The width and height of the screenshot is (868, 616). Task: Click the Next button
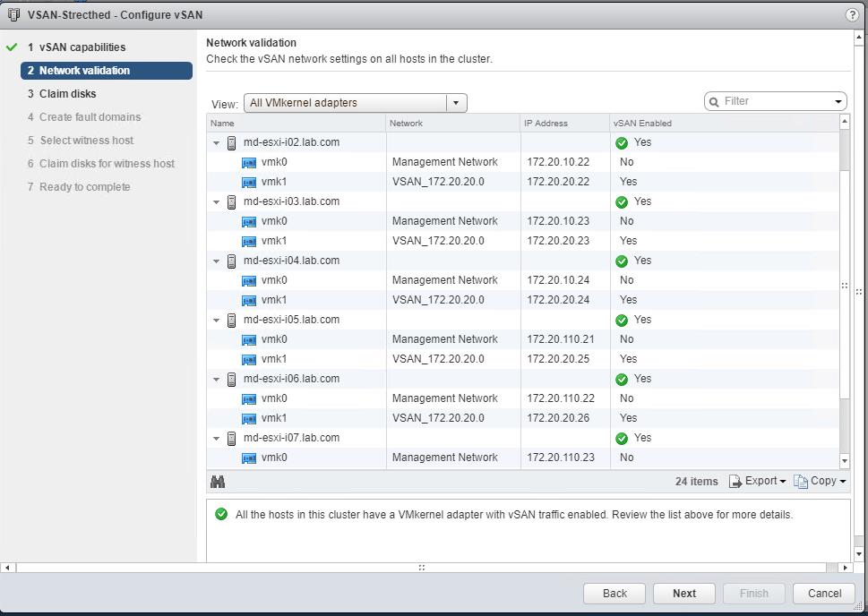point(684,594)
